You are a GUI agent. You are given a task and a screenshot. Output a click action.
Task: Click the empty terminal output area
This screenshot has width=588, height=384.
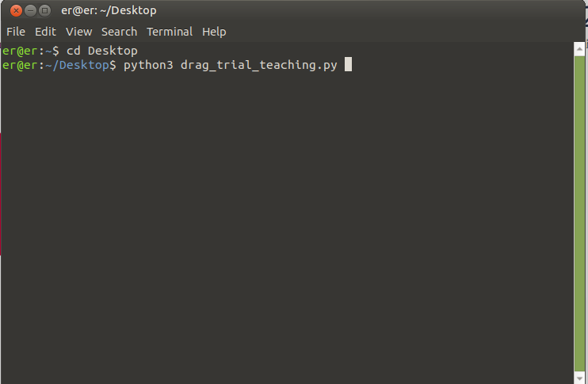click(285, 222)
